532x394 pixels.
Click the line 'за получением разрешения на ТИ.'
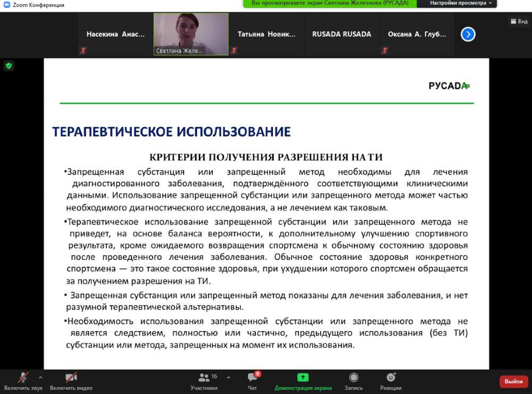click(x=138, y=281)
